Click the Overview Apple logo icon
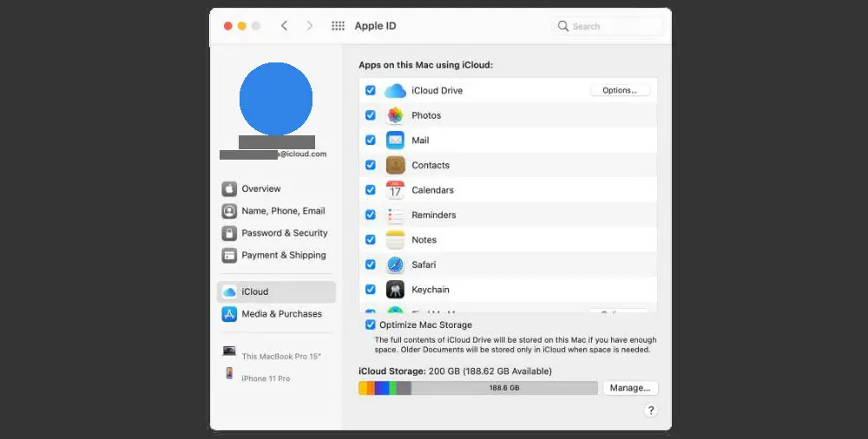 (229, 189)
